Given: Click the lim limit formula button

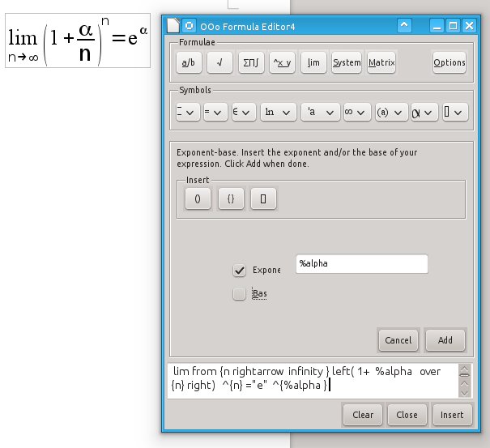Looking at the screenshot, I should click(x=313, y=62).
